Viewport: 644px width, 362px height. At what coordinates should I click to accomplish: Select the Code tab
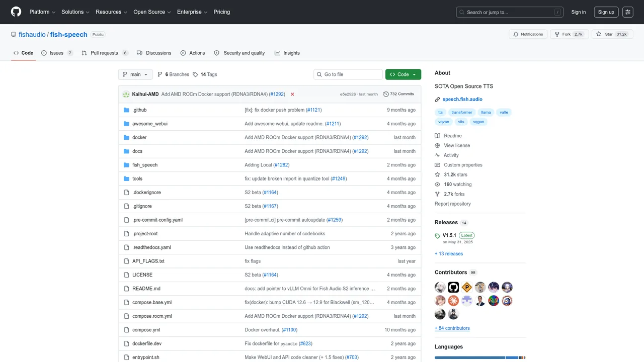[23, 53]
